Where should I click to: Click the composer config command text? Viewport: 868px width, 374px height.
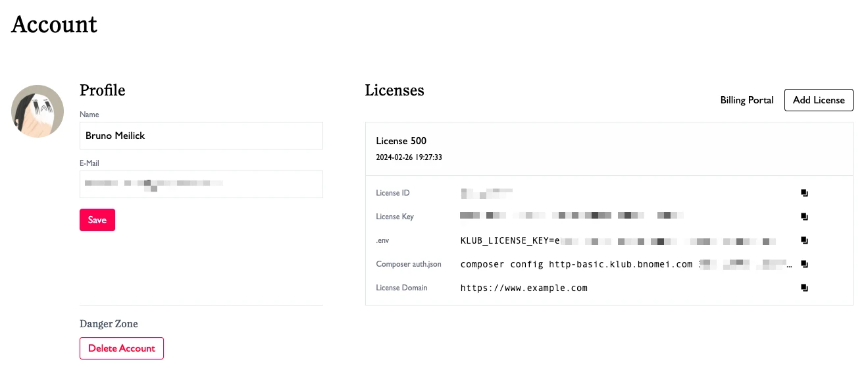tap(576, 264)
